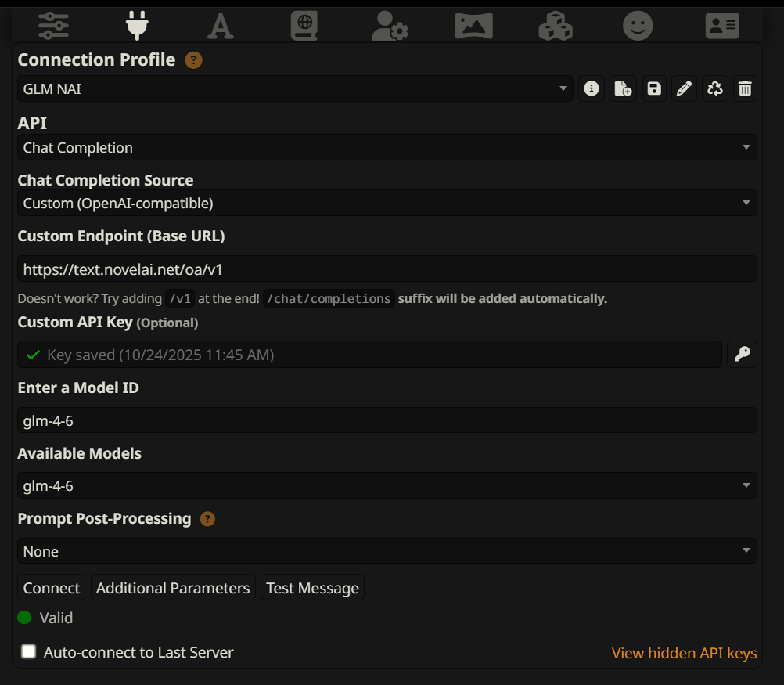The width and height of the screenshot is (784, 685).
Task: Open World Info book panel
Action: pyautogui.click(x=304, y=26)
